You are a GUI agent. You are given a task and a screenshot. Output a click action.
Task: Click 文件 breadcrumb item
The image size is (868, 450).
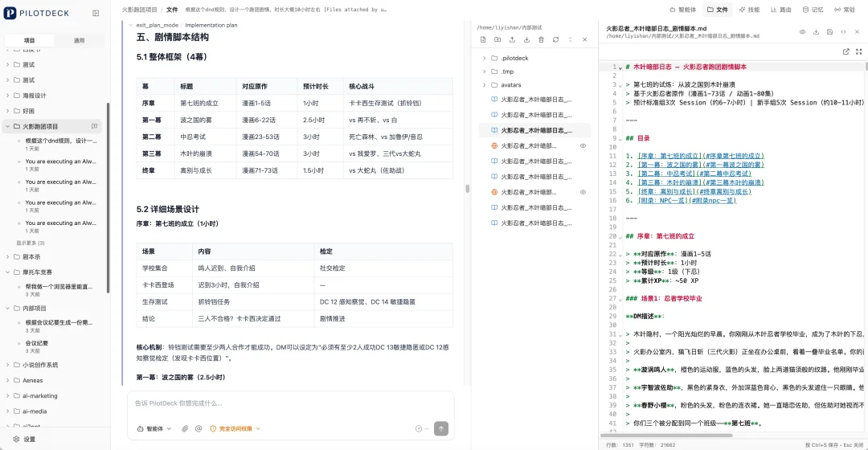pos(172,10)
